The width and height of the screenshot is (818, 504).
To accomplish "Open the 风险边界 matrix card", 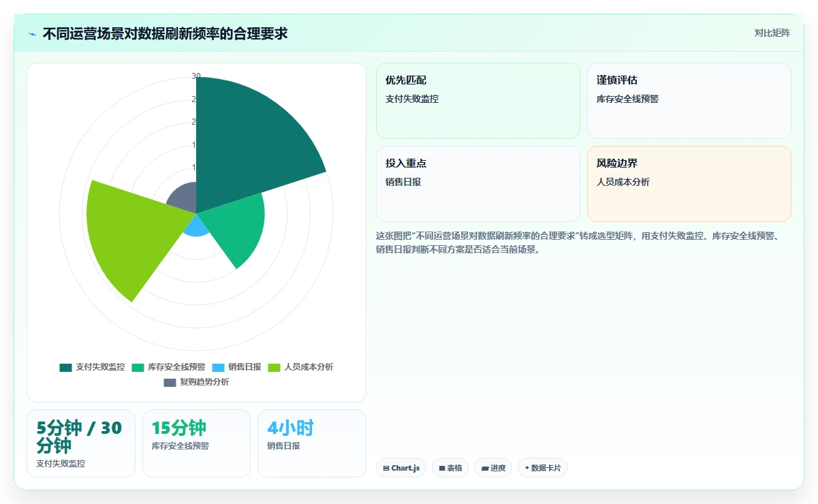I will (689, 184).
